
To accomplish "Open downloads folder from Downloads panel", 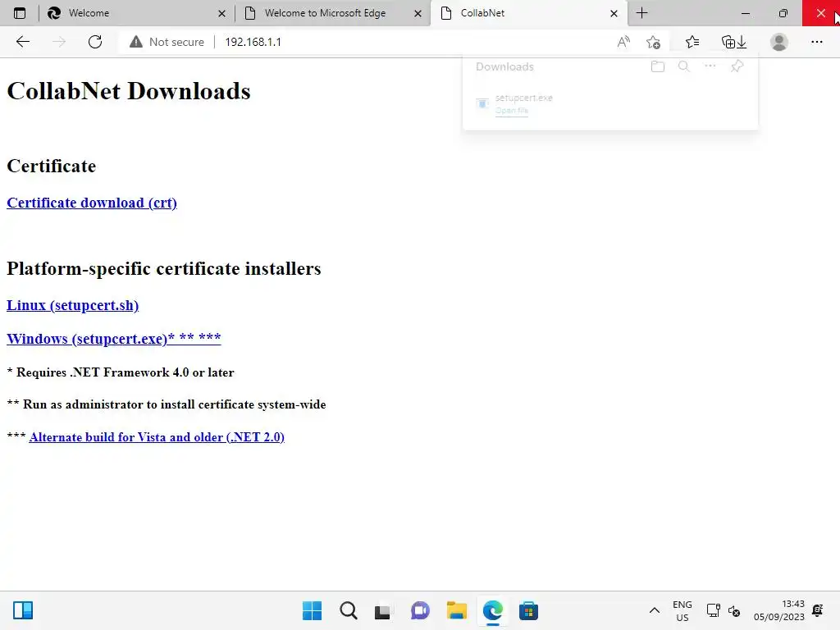I will [657, 66].
